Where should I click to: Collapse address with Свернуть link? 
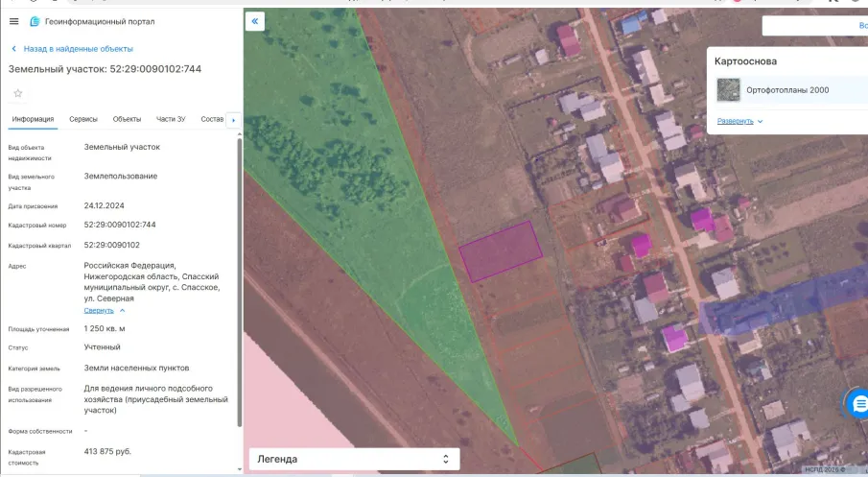pyautogui.click(x=105, y=311)
